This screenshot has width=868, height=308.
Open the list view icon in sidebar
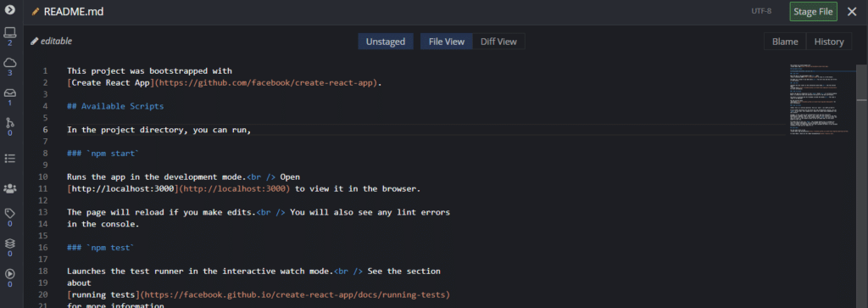[9, 159]
